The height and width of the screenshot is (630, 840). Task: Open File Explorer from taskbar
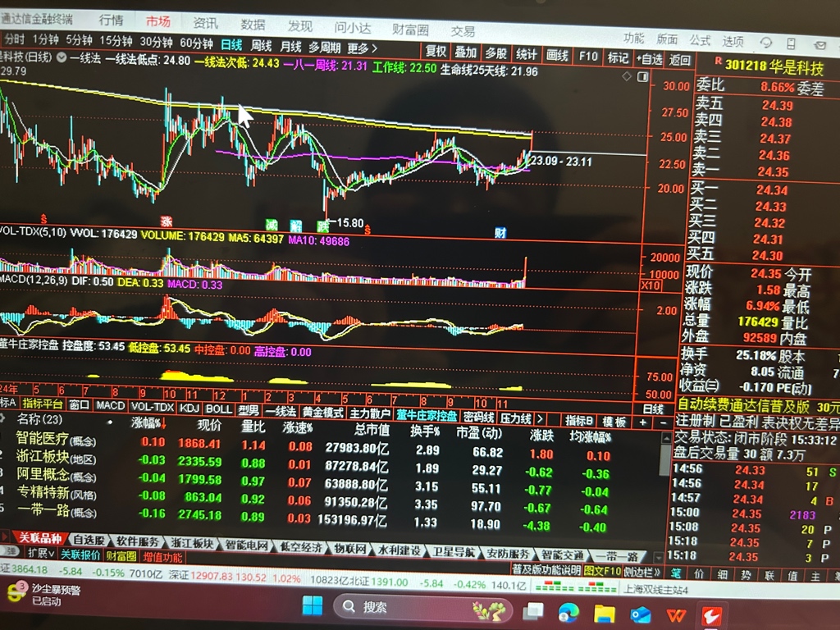pyautogui.click(x=605, y=614)
